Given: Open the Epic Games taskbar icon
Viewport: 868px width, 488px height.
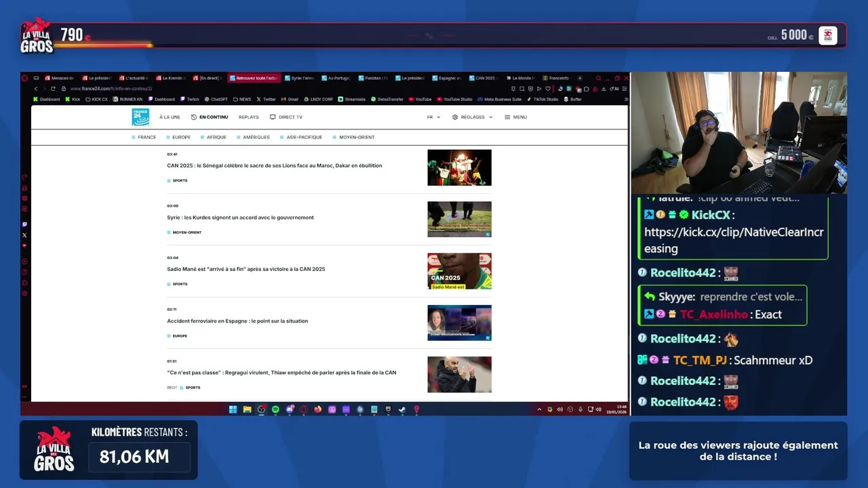Looking at the screenshot, I should pos(388,409).
